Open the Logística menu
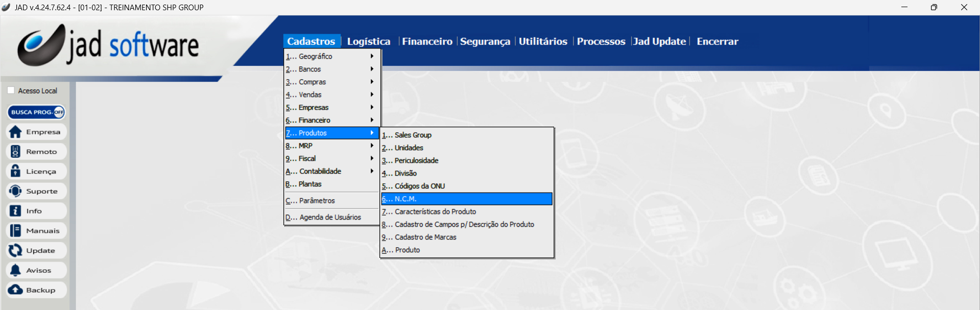The width and height of the screenshot is (980, 310). pyautogui.click(x=368, y=41)
